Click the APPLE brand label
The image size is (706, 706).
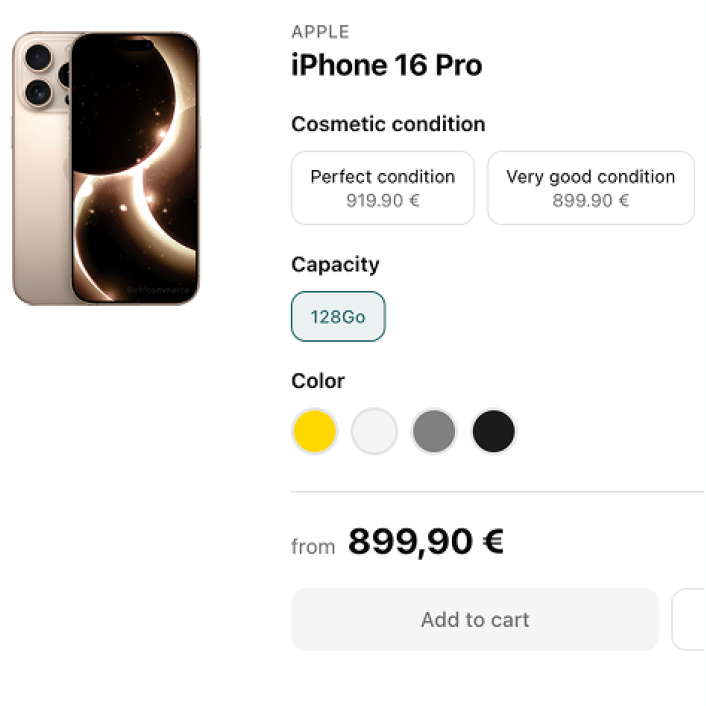pyautogui.click(x=320, y=33)
